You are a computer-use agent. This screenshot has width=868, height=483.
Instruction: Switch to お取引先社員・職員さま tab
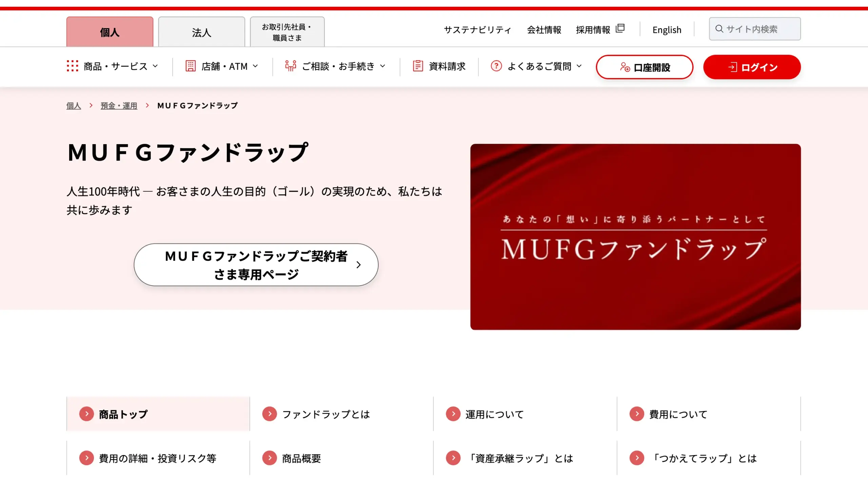pos(287,32)
